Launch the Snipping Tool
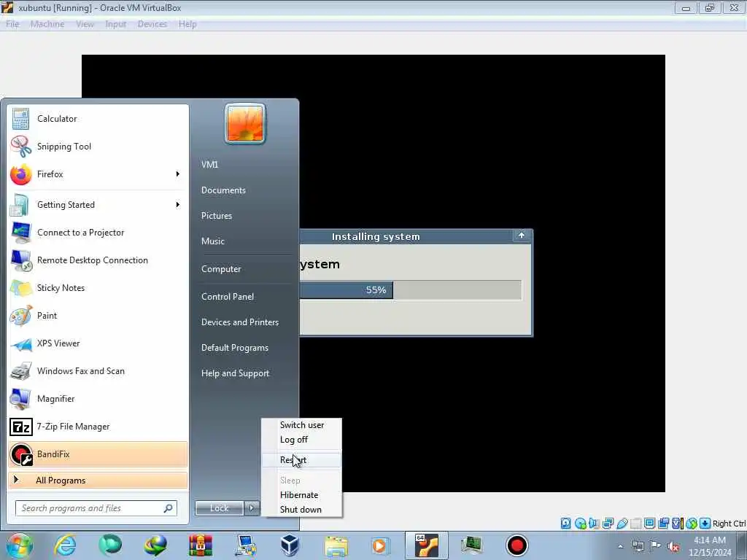 [98, 146]
